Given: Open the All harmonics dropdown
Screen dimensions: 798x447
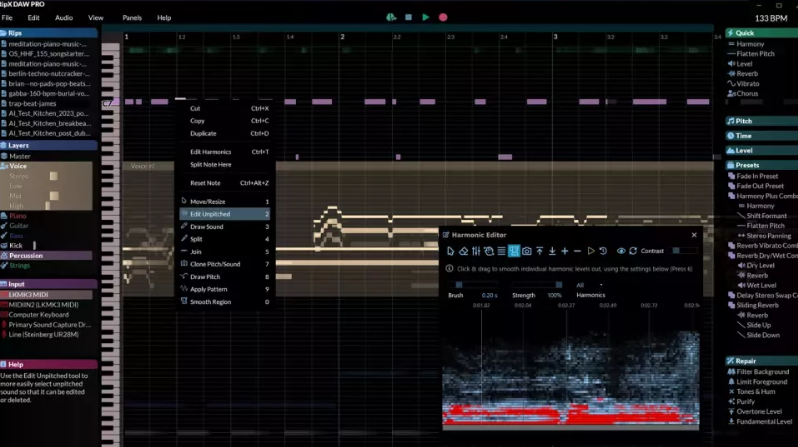Looking at the screenshot, I should coord(589,285).
